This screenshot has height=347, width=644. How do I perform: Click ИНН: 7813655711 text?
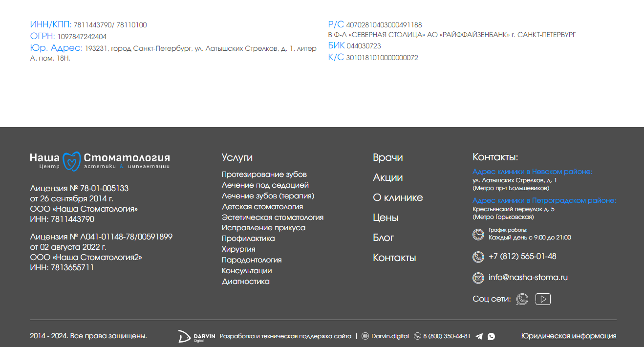[x=62, y=267]
